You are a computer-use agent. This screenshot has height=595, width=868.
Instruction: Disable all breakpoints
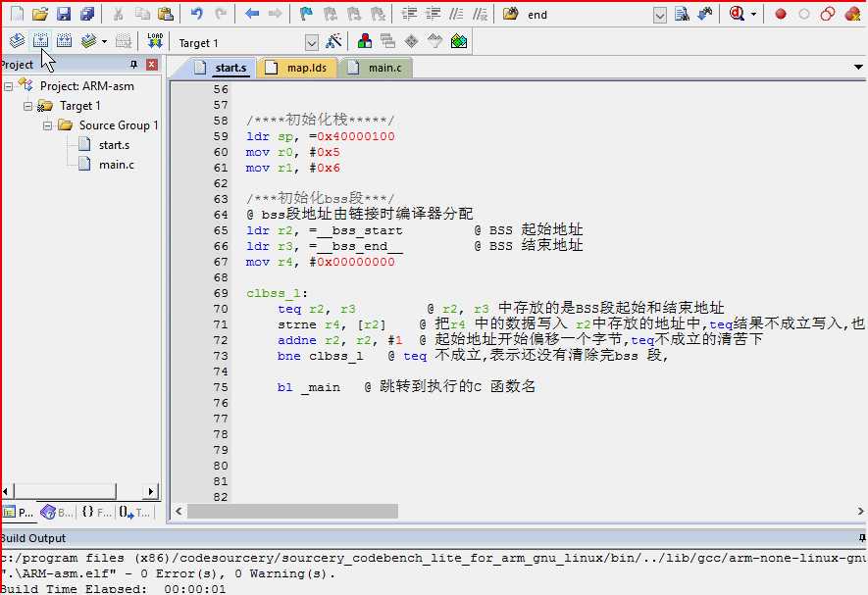pos(828,14)
